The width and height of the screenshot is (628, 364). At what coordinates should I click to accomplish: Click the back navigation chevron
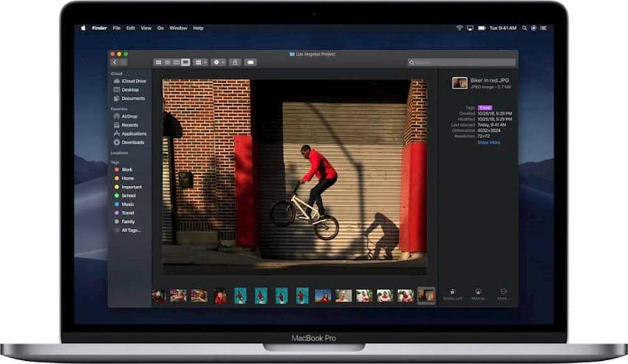[x=114, y=63]
